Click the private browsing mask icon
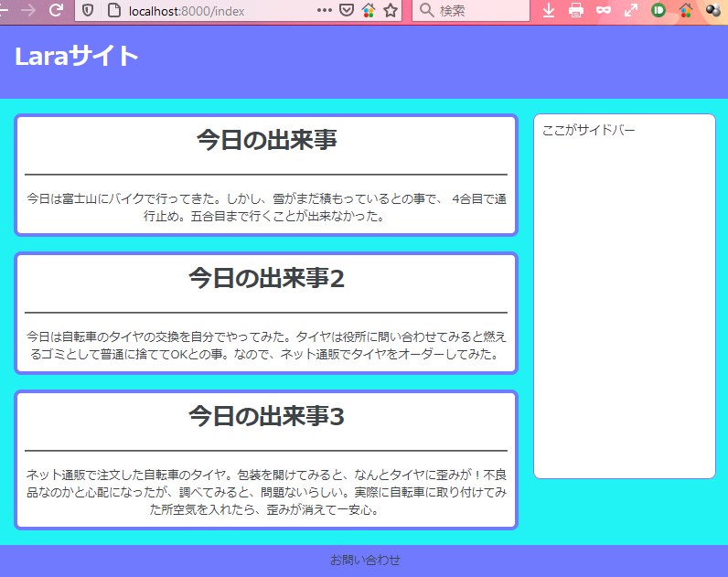 (x=604, y=10)
